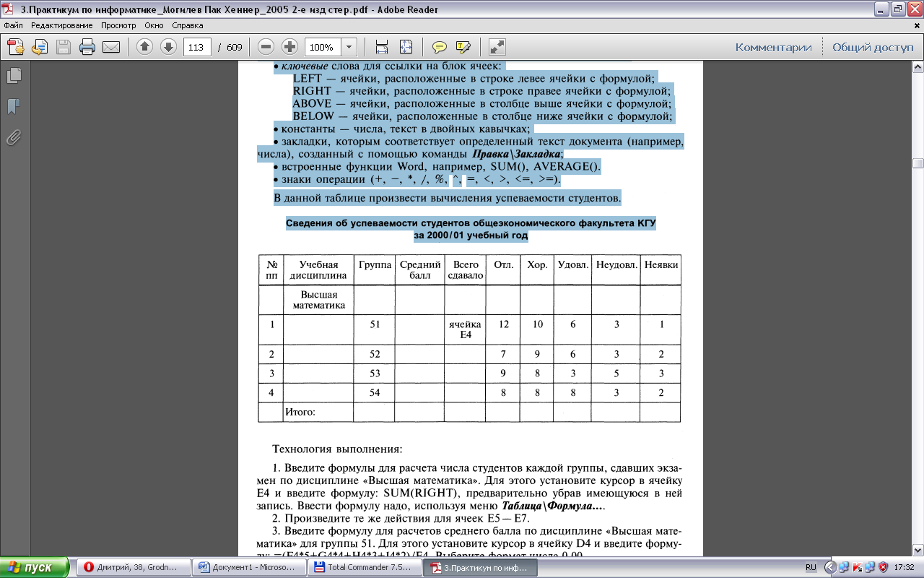Click the clock showing 17:32
This screenshot has width=924, height=578.
click(x=905, y=567)
